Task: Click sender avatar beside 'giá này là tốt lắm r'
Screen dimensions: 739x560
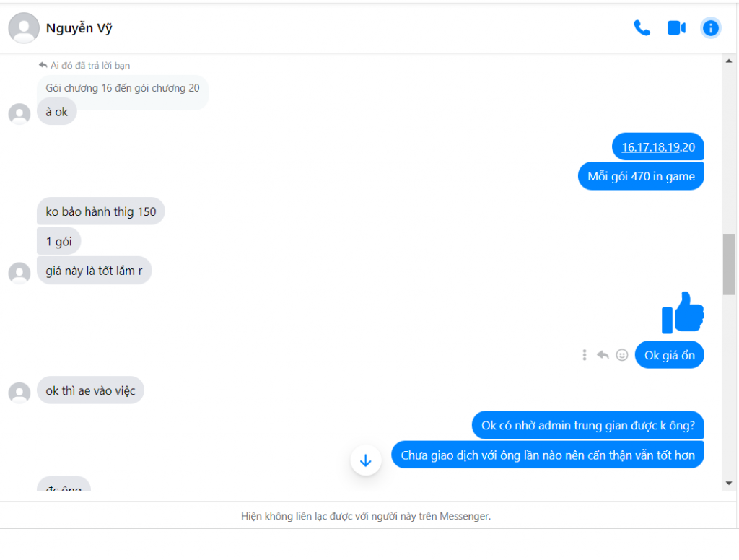Action: pyautogui.click(x=19, y=273)
